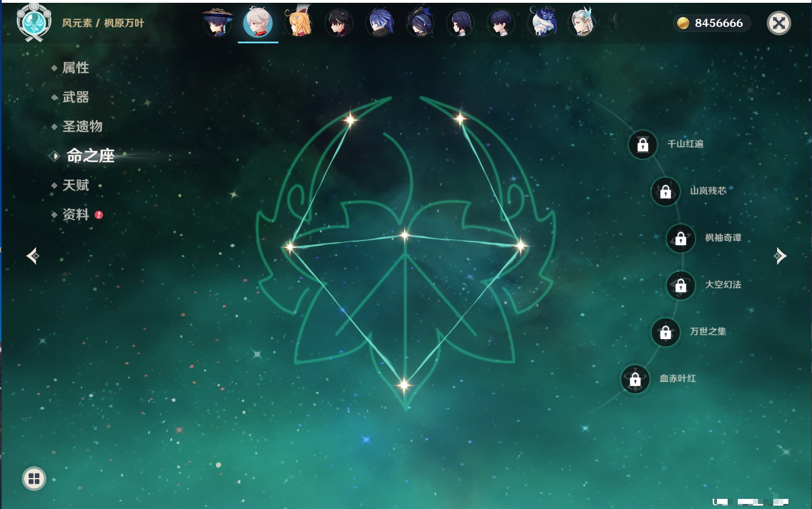Select the white-haired character with the blue top hat

point(542,23)
